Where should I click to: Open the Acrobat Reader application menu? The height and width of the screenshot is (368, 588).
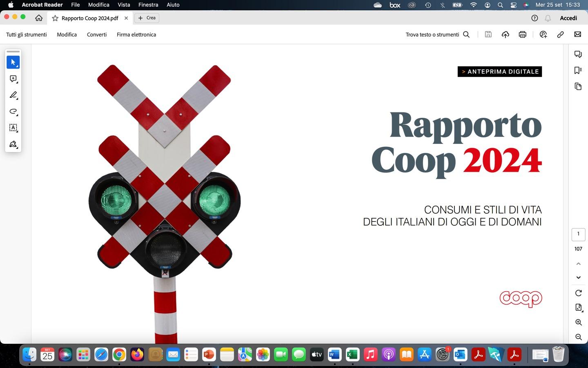coord(42,5)
